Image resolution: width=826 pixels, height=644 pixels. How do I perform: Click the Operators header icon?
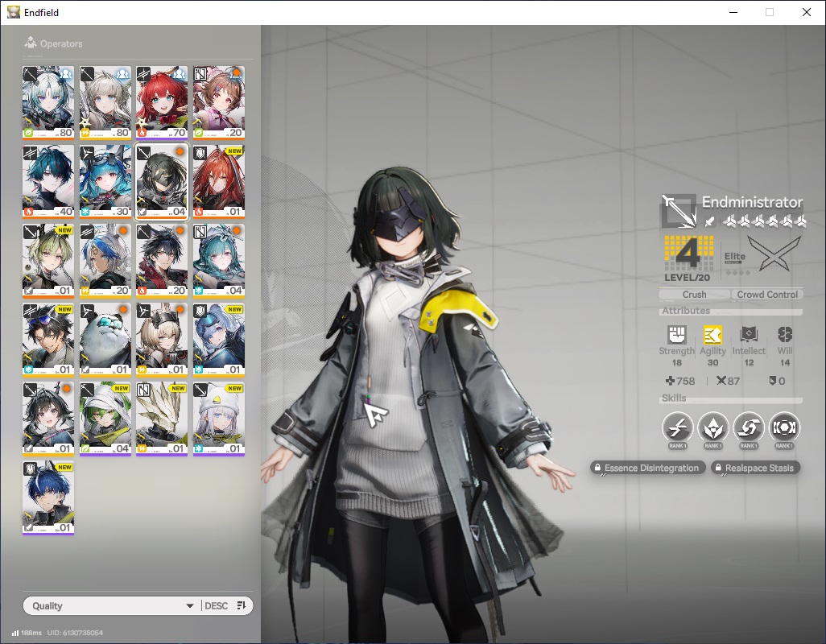click(31, 43)
